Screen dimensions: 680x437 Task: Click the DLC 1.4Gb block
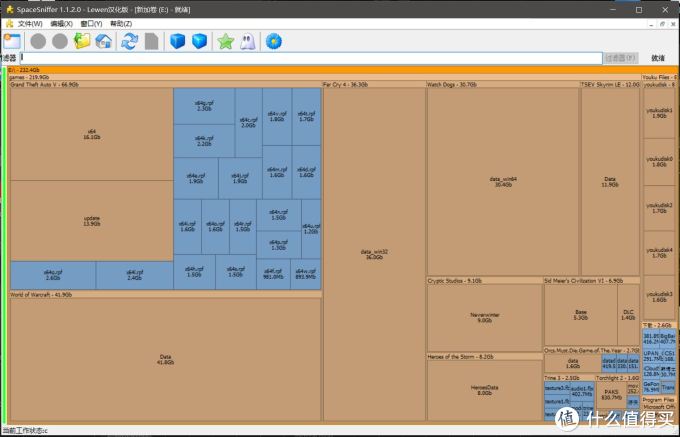coord(628,315)
